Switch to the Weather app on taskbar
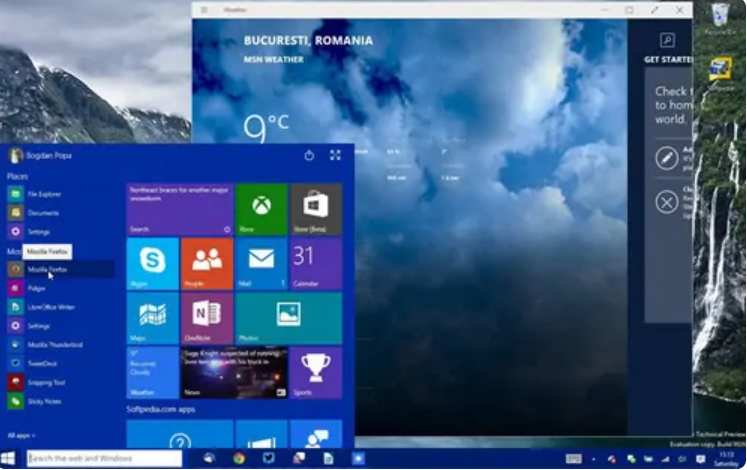 click(x=358, y=459)
